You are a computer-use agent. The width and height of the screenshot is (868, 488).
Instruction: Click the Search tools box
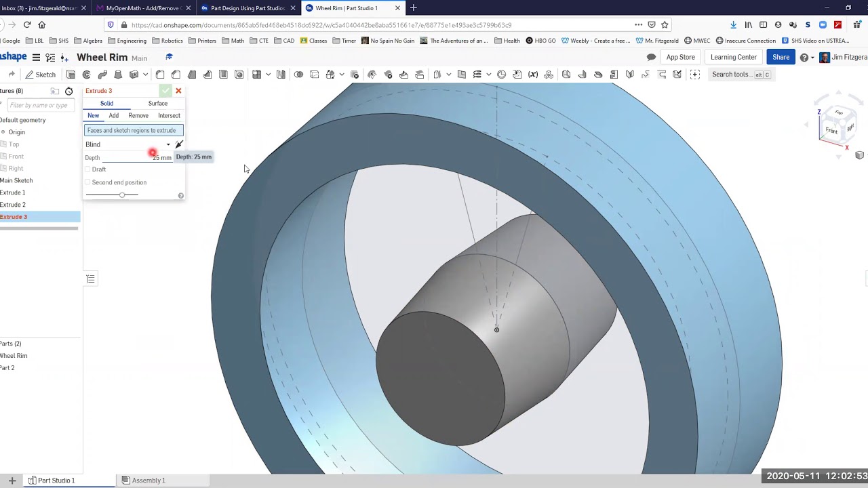[741, 75]
